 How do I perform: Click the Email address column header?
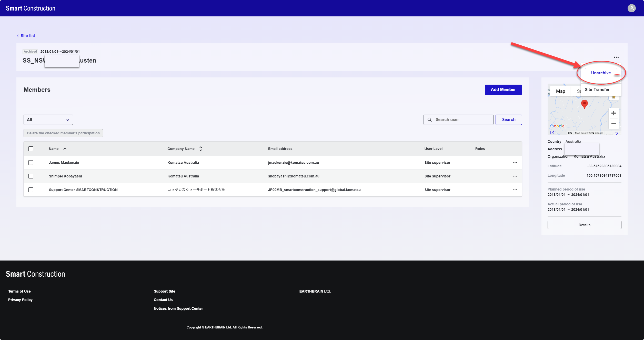[280, 149]
